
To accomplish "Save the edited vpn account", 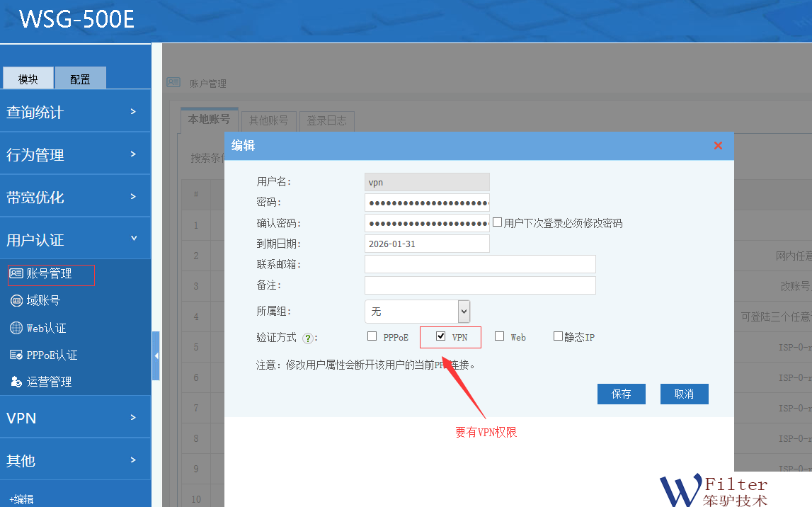I will 621,394.
